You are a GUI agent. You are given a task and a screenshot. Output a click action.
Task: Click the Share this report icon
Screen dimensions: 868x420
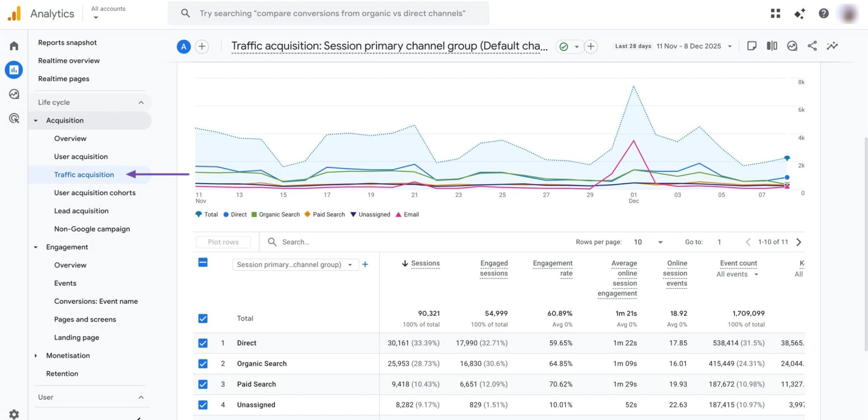tap(812, 46)
